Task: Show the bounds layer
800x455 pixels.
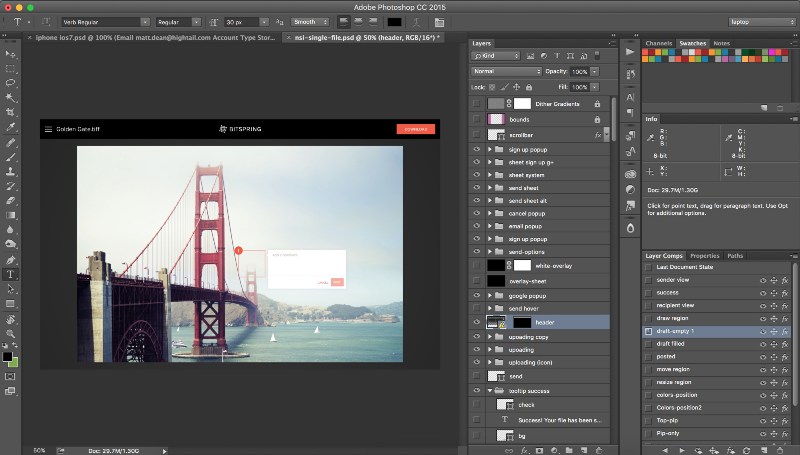Action: tap(477, 119)
